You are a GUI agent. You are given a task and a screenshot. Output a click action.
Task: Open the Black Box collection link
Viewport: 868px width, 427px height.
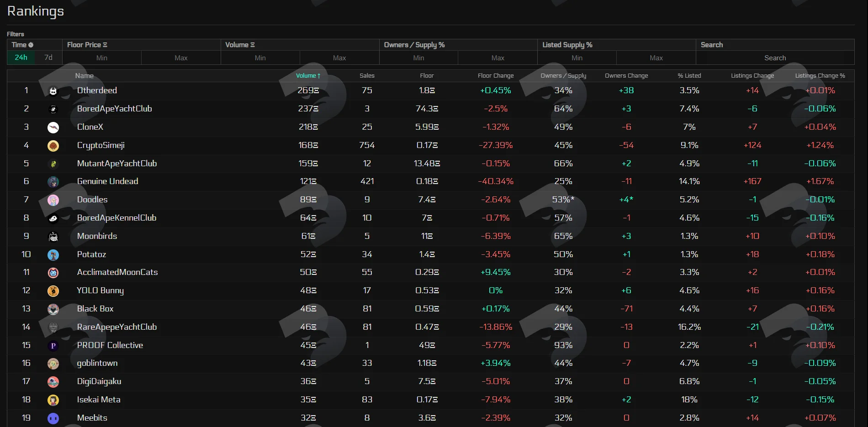coord(95,309)
